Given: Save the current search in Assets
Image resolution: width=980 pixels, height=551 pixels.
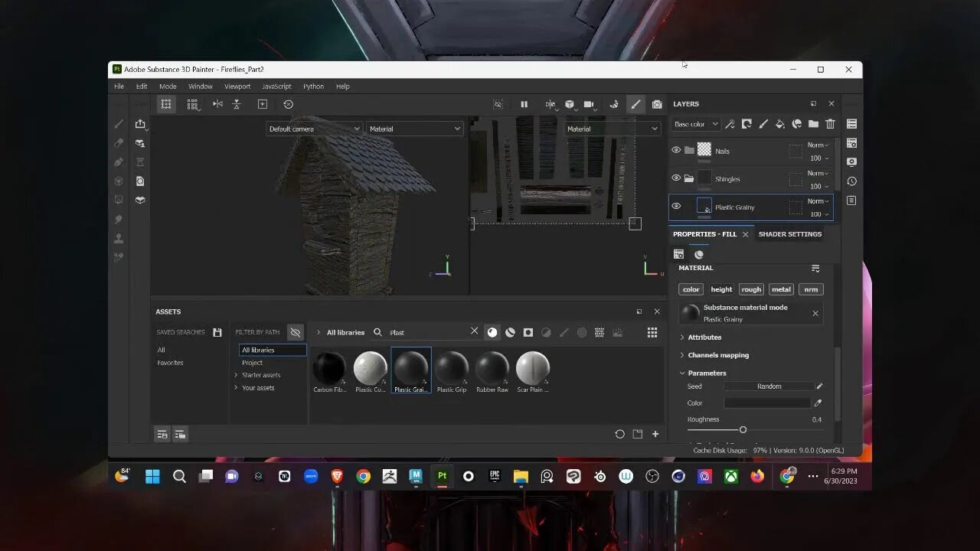Looking at the screenshot, I should point(217,332).
